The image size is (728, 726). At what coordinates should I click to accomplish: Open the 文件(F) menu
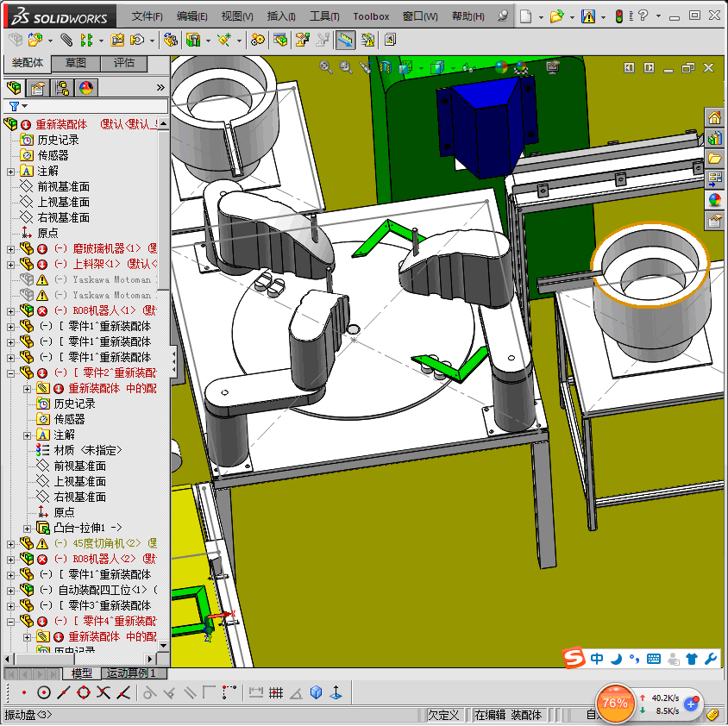(x=147, y=16)
